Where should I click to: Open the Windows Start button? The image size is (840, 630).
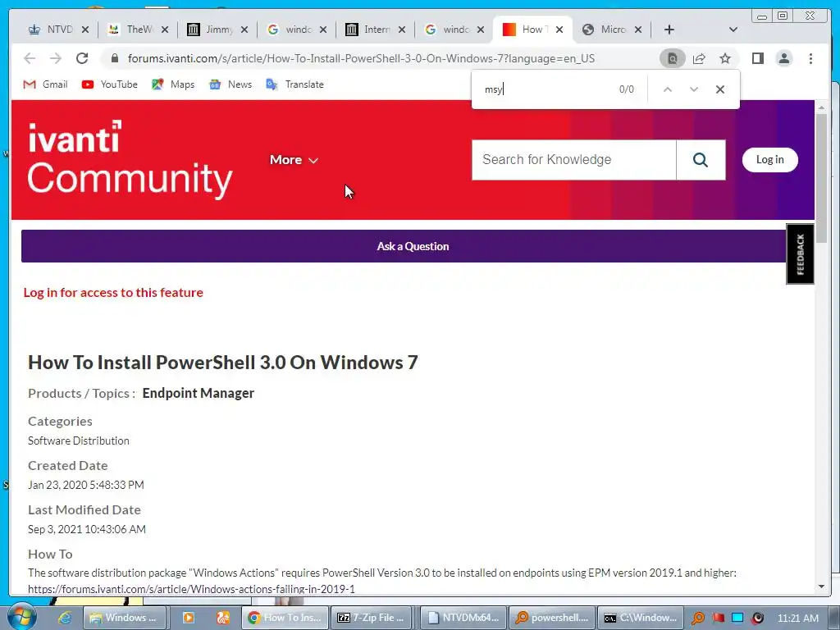tap(21, 617)
